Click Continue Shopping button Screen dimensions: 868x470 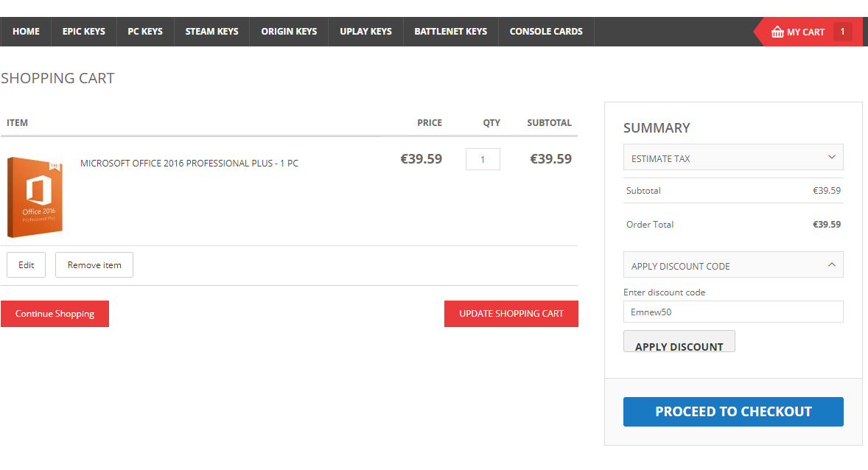coord(55,314)
